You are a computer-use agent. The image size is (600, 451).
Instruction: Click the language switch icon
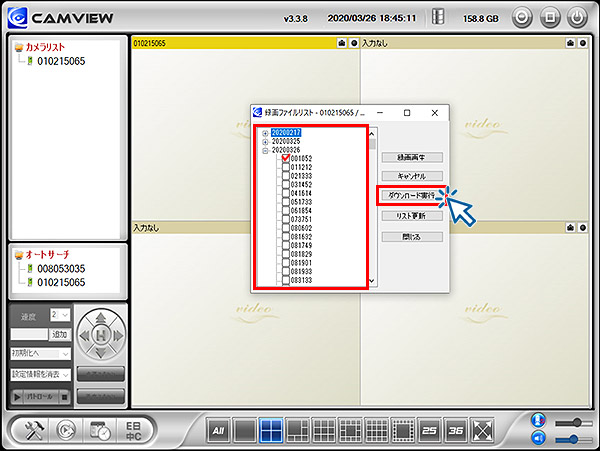click(x=132, y=430)
